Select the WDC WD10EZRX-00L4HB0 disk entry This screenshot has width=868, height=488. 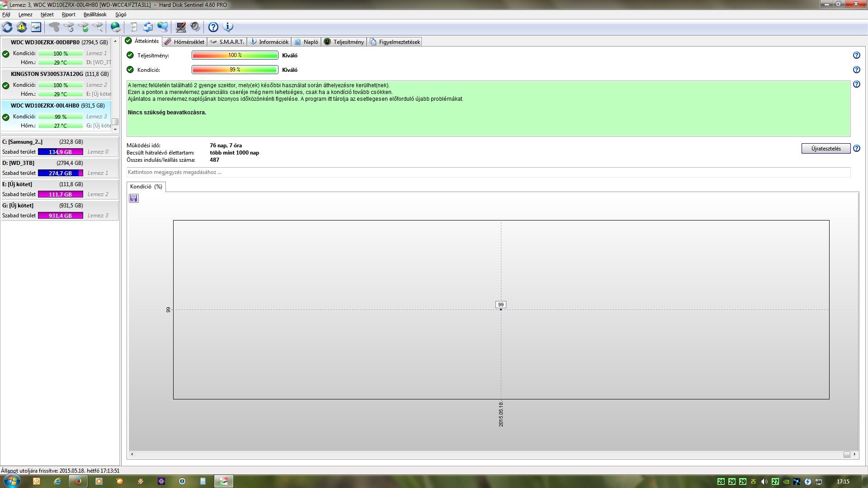(x=57, y=116)
